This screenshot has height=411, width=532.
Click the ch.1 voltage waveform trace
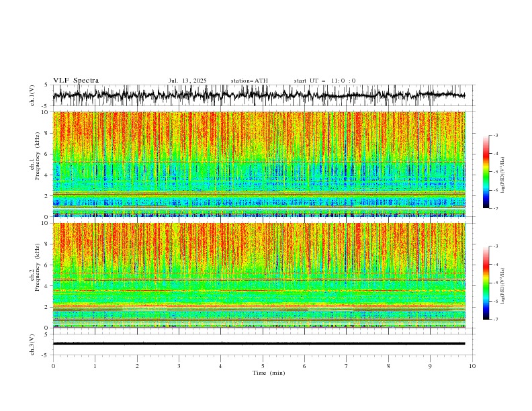click(259, 95)
